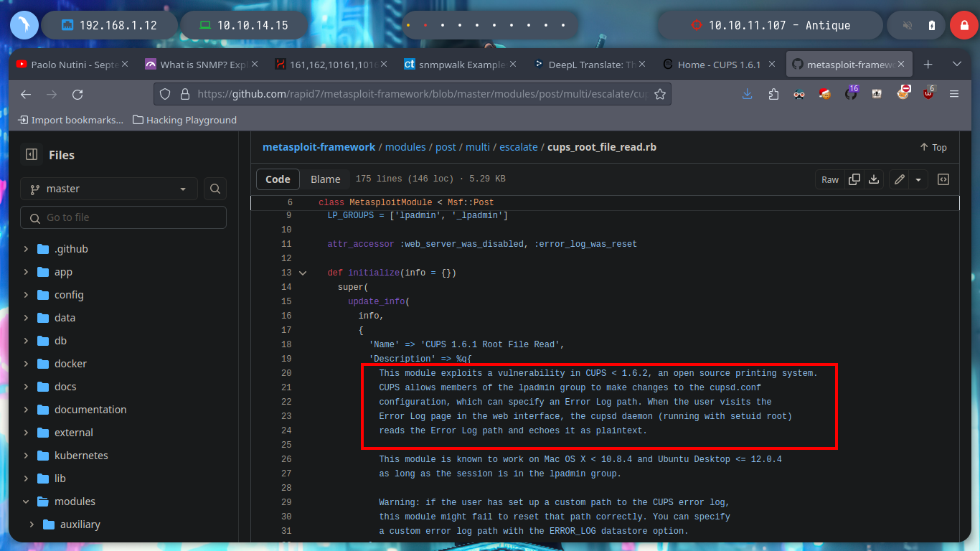The width and height of the screenshot is (980, 551).
Task: Click the 10.10.14.15 VPN address indicator
Action: 243,25
